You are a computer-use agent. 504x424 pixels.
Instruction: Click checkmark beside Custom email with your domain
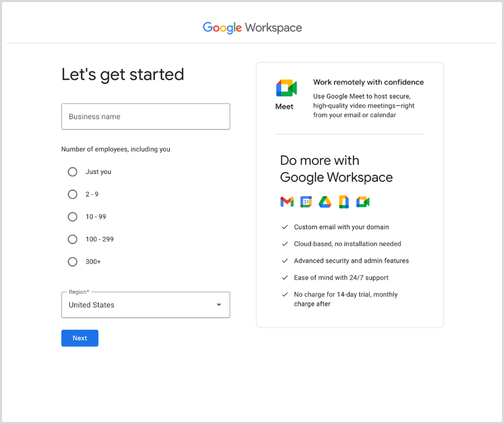click(x=285, y=227)
